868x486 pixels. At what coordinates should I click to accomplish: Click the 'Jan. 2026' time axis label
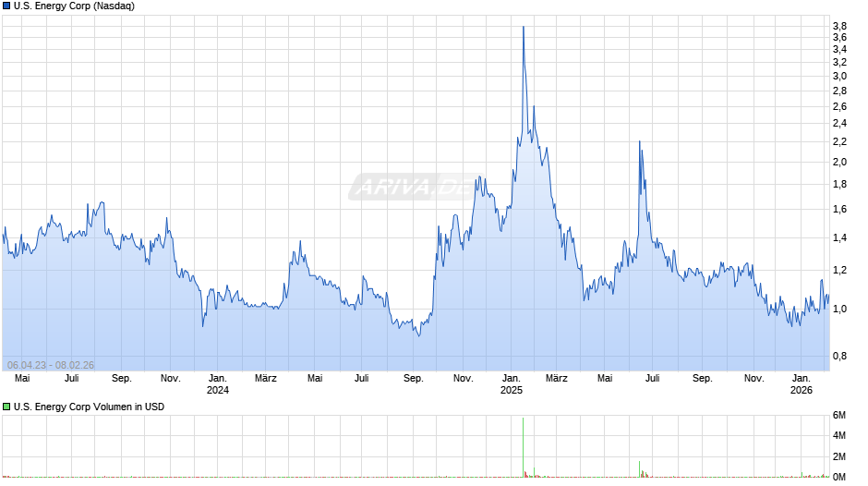(801, 384)
